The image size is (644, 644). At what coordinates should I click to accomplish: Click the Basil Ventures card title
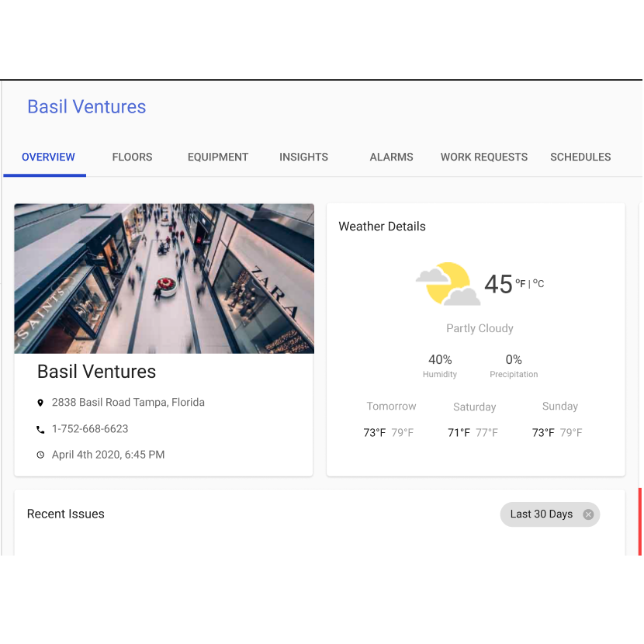tap(96, 372)
